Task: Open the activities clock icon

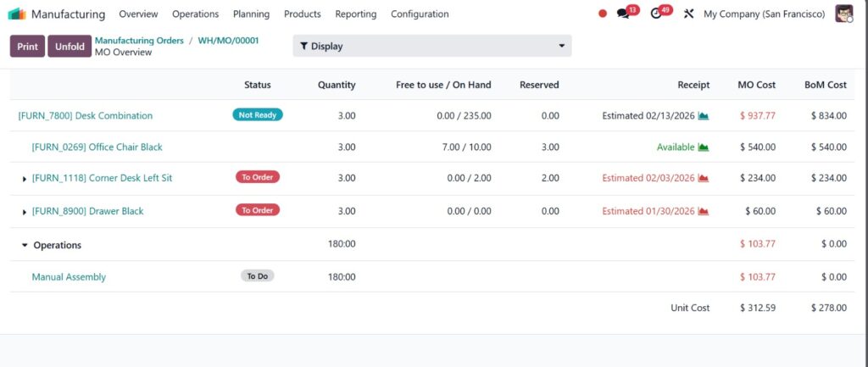Action: (656, 14)
